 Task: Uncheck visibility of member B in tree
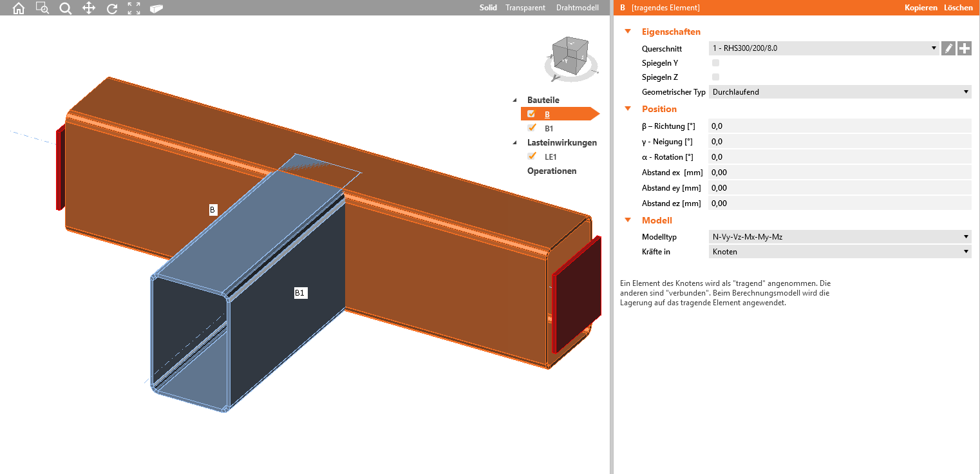click(531, 114)
